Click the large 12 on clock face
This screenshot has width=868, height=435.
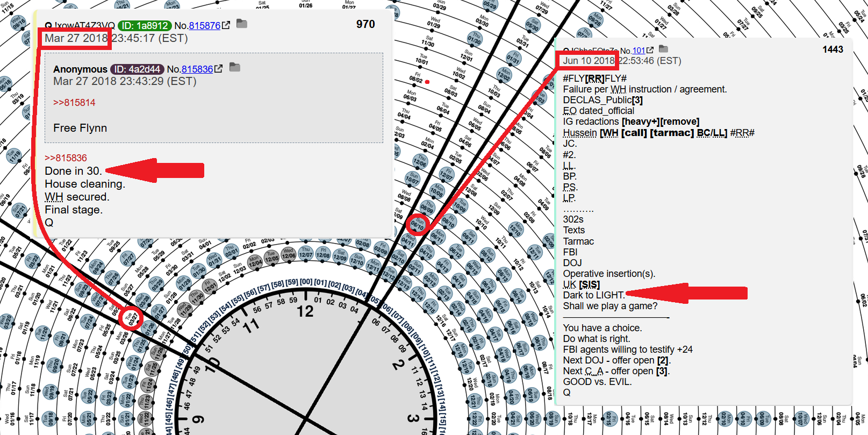click(305, 311)
